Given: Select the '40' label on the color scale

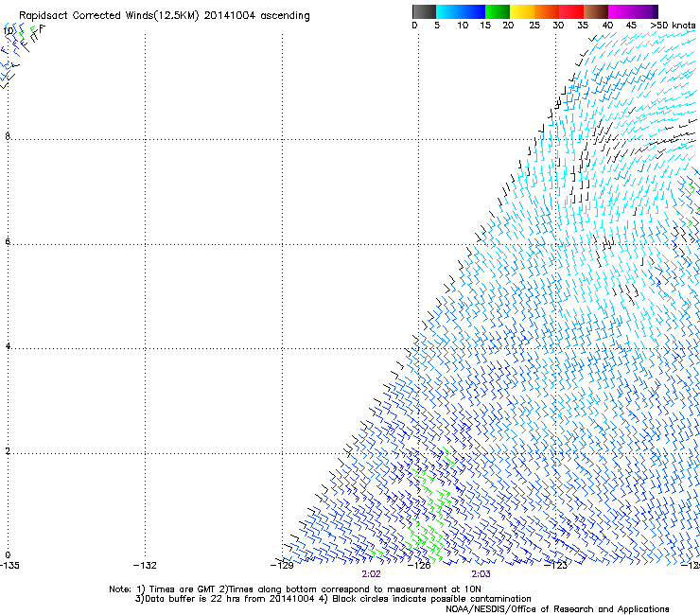Looking at the screenshot, I should (x=607, y=25).
